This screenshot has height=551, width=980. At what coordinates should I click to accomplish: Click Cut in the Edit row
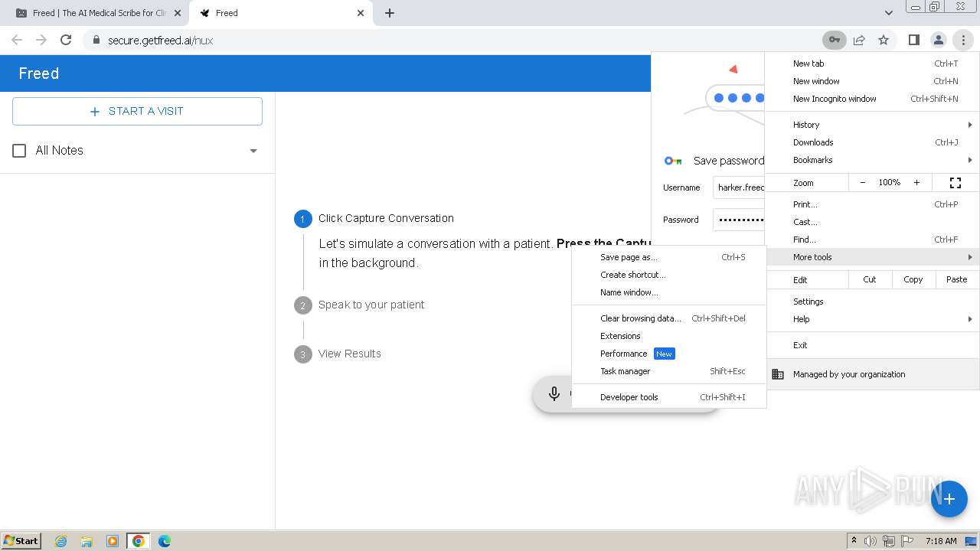(870, 279)
